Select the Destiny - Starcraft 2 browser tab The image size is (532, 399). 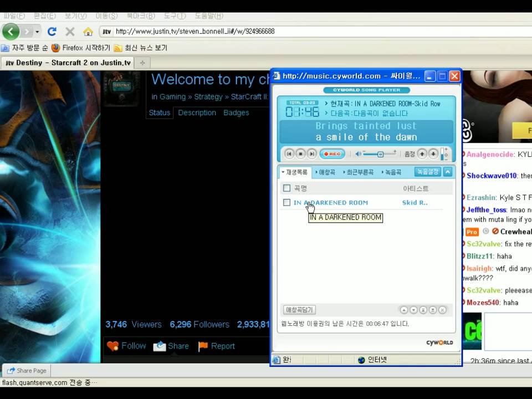point(68,63)
